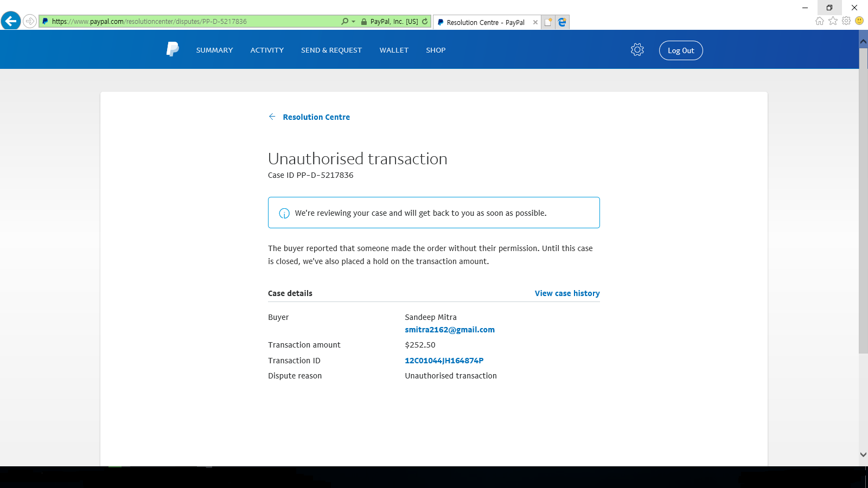Click the search magnifier icon in address bar
The image size is (868, 488).
point(345,22)
